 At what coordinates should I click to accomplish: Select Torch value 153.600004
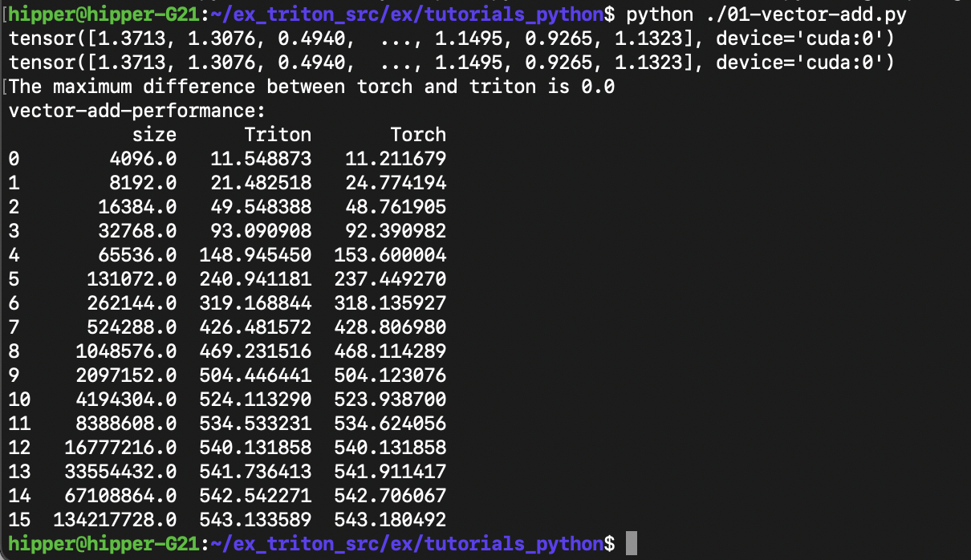pos(390,255)
